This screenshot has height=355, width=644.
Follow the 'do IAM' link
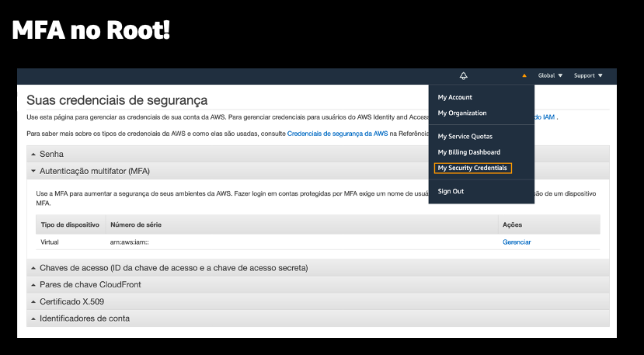545,117
